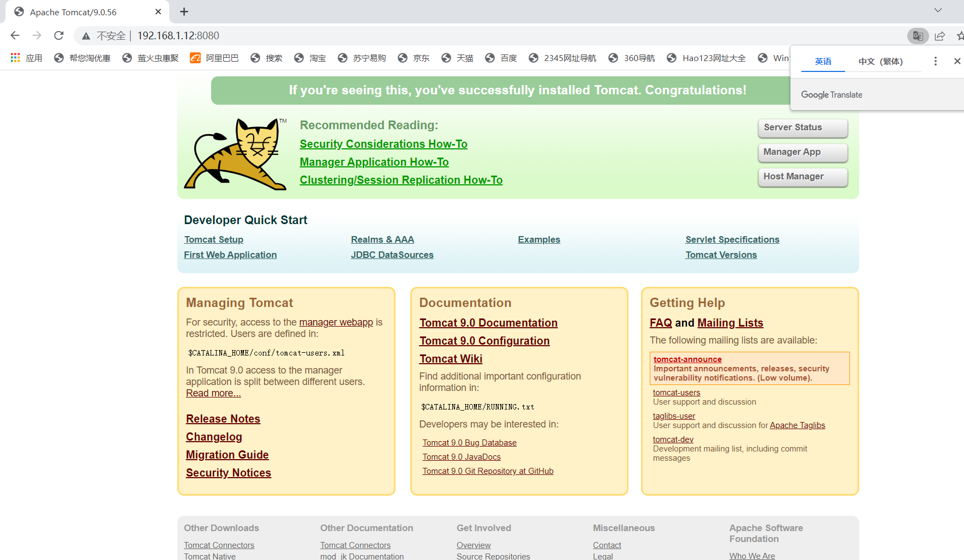
Task: Open the tomcat-announce mailing list link
Action: [687, 359]
